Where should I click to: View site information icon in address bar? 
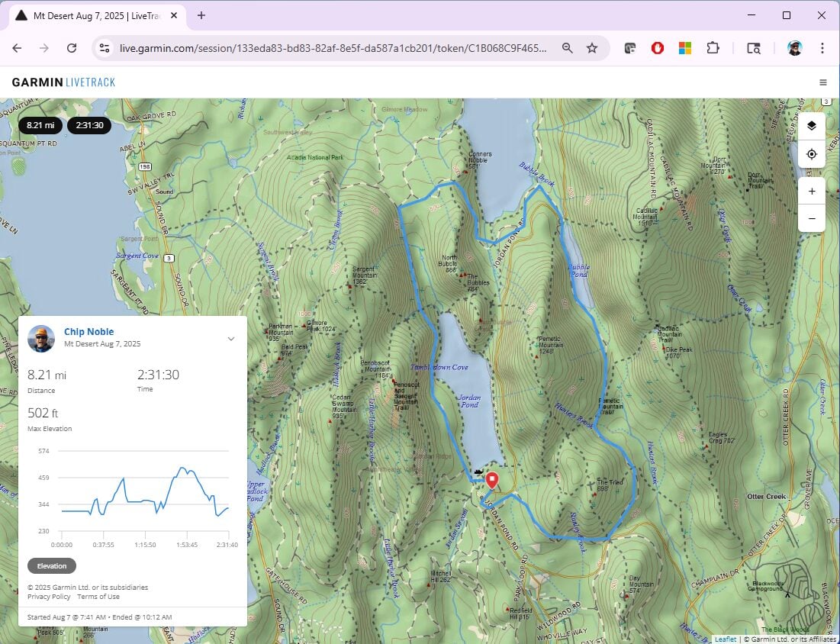[x=104, y=48]
